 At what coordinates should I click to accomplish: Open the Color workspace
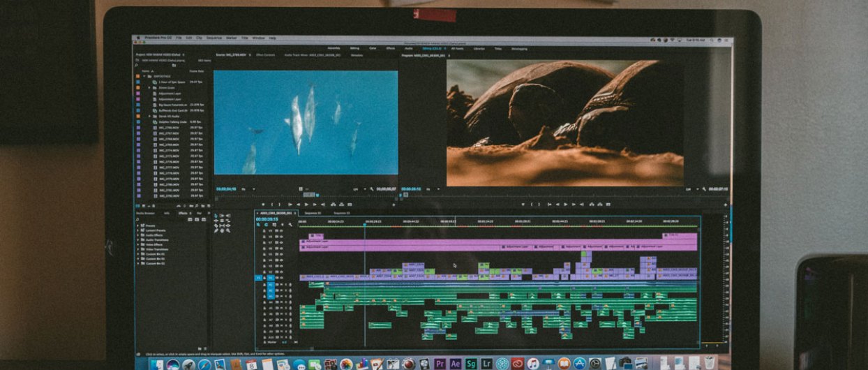pyautogui.click(x=373, y=48)
